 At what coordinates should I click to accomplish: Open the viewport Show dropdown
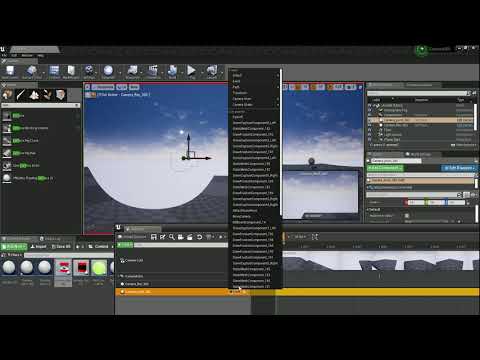pyautogui.click(x=134, y=87)
